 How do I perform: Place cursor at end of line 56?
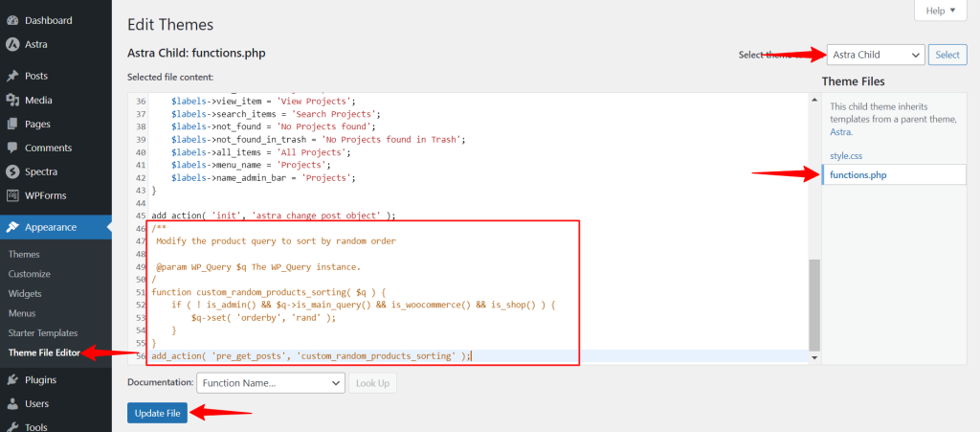(473, 356)
